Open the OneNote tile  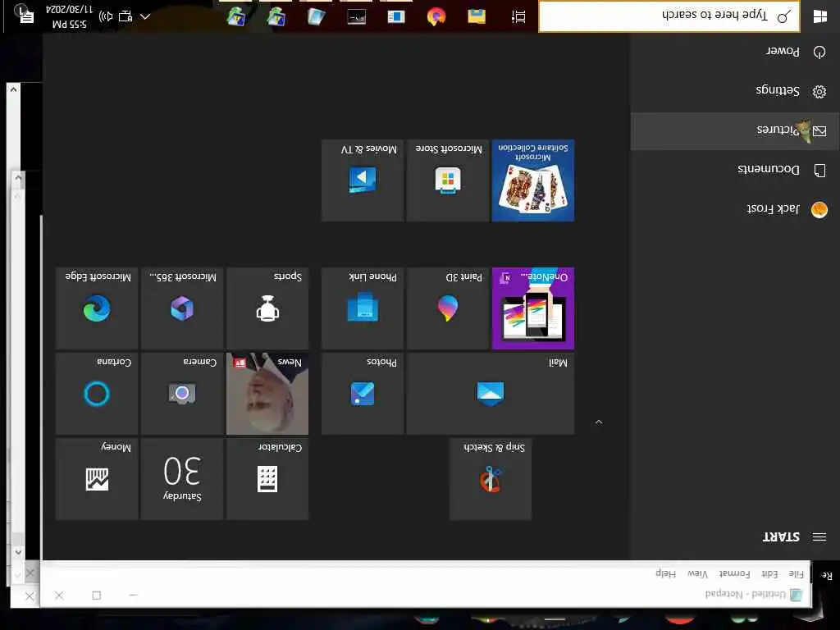tap(533, 308)
